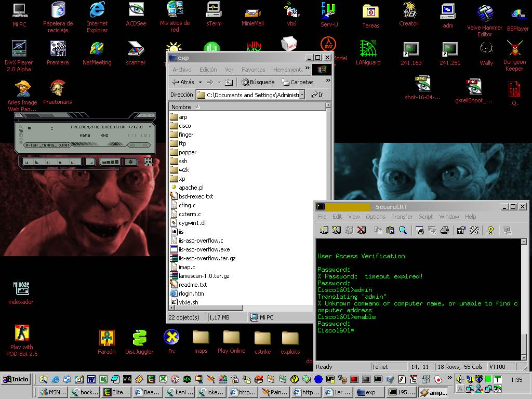Viewport: 532px width, 399px height.
Task: Click the Atrás back button in Explorer
Action: click(183, 82)
